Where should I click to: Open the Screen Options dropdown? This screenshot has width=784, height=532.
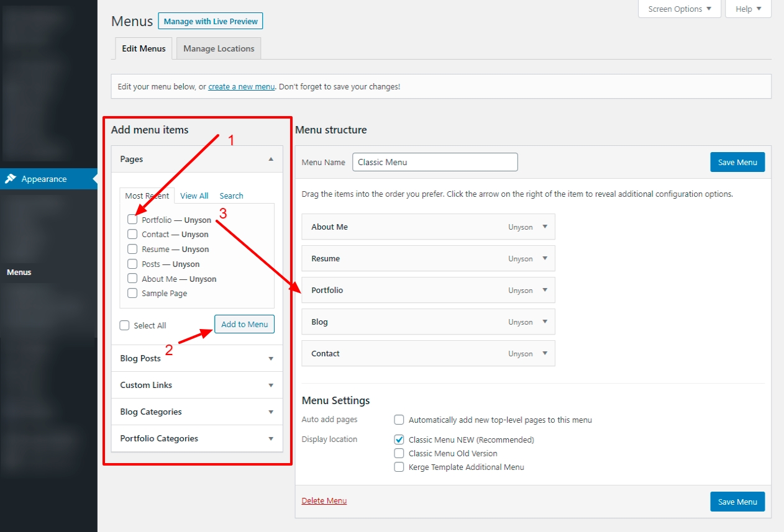point(680,9)
